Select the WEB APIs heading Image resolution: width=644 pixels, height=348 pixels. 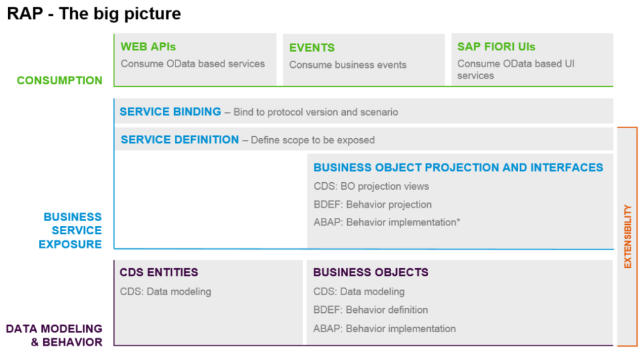pyautogui.click(x=148, y=46)
